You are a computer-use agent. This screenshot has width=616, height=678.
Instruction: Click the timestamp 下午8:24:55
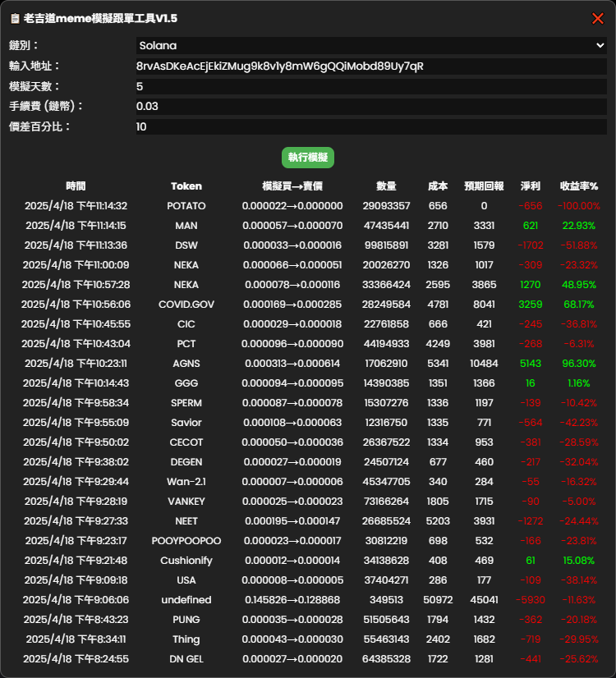[76, 659]
